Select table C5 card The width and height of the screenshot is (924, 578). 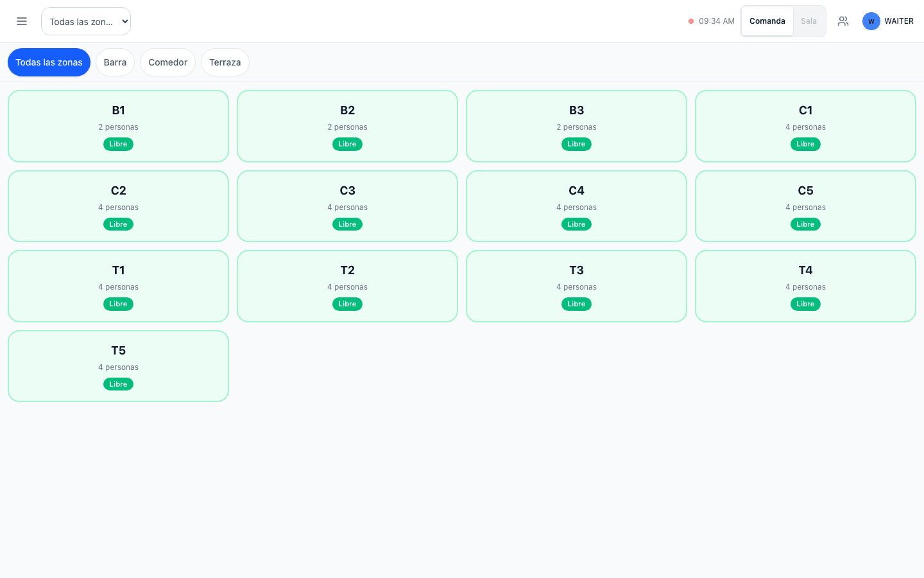(805, 206)
